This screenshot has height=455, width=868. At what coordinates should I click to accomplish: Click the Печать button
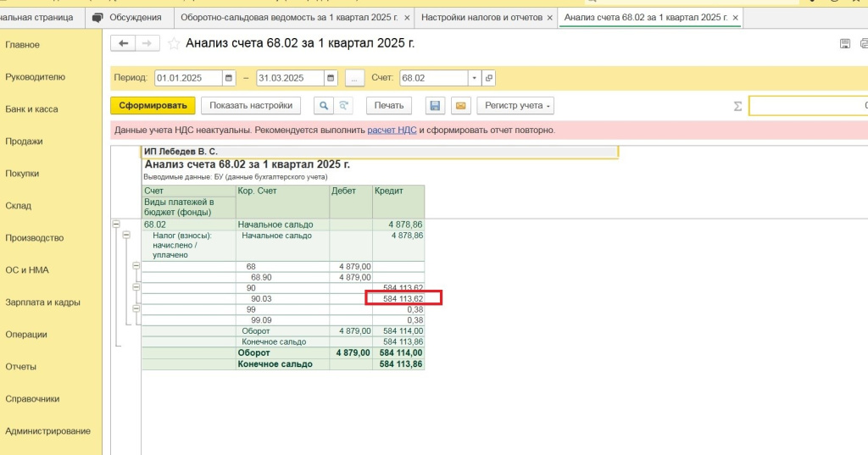[389, 105]
